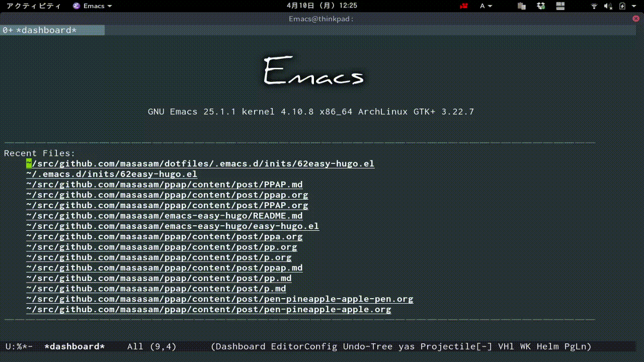Screen dimensions: 644x362
Task: Open ppap/content/post/ppa.org
Action: pyautogui.click(x=165, y=237)
